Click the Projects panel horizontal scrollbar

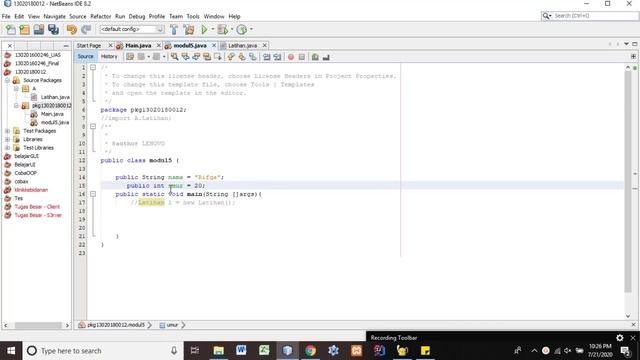click(38, 325)
